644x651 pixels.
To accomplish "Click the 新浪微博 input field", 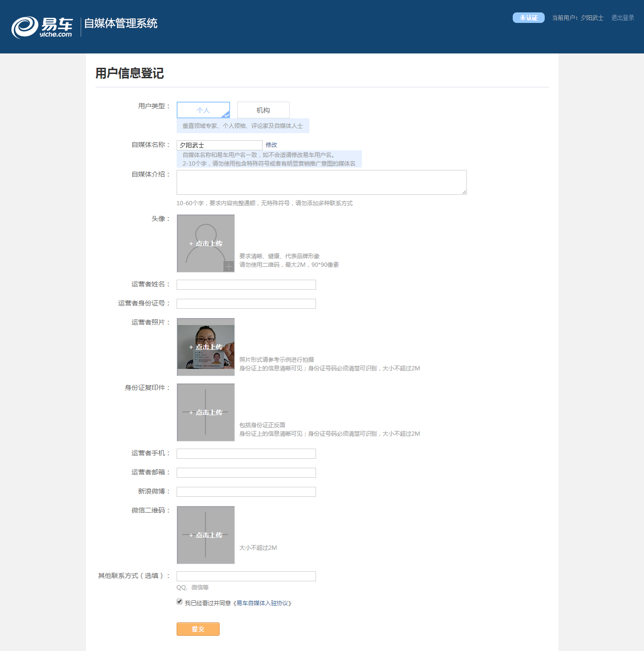I will tap(246, 492).
